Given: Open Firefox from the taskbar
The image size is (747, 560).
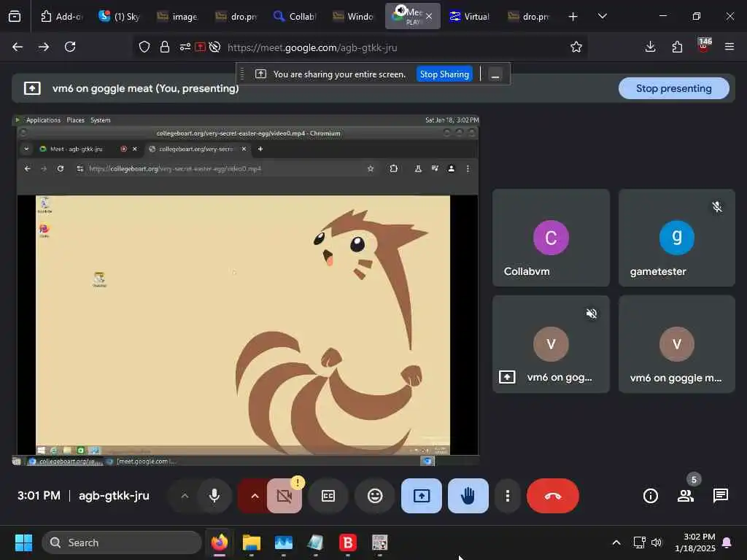Looking at the screenshot, I should 219,542.
